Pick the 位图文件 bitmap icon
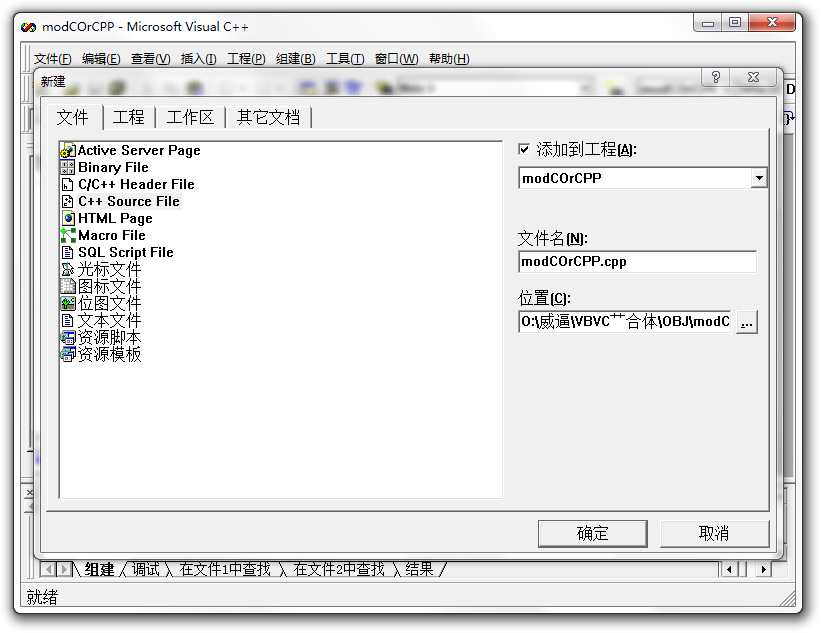This screenshot has height=633, width=821. (x=68, y=304)
